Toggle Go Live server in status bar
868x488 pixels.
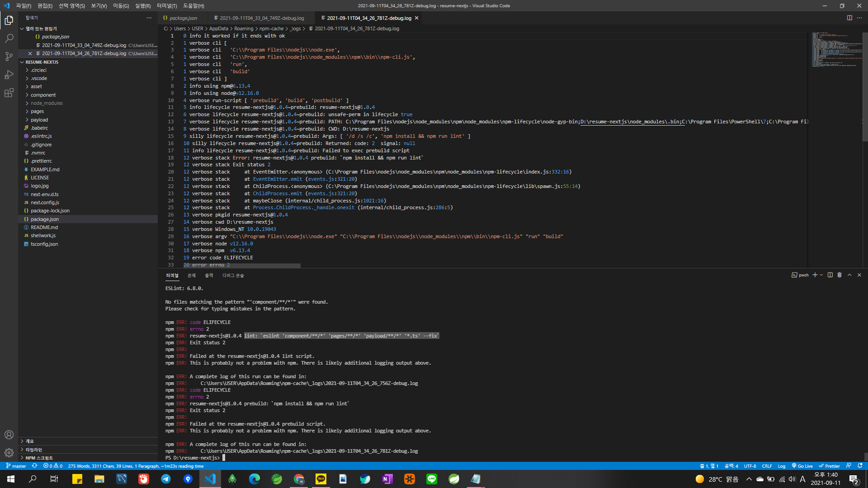[802, 466]
